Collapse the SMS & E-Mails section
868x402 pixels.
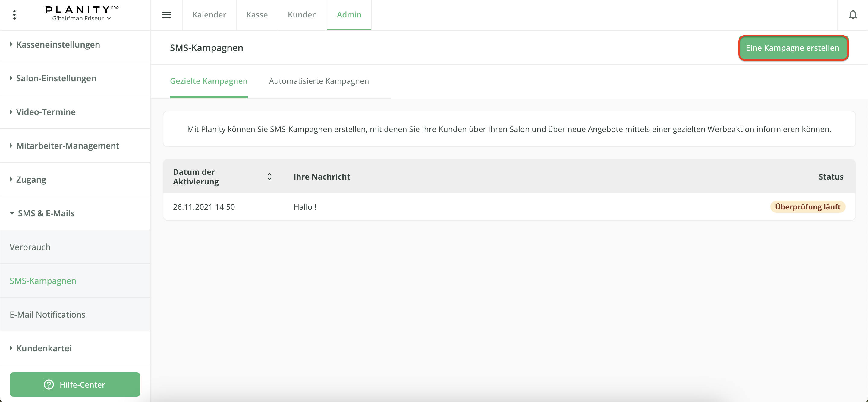click(x=46, y=213)
